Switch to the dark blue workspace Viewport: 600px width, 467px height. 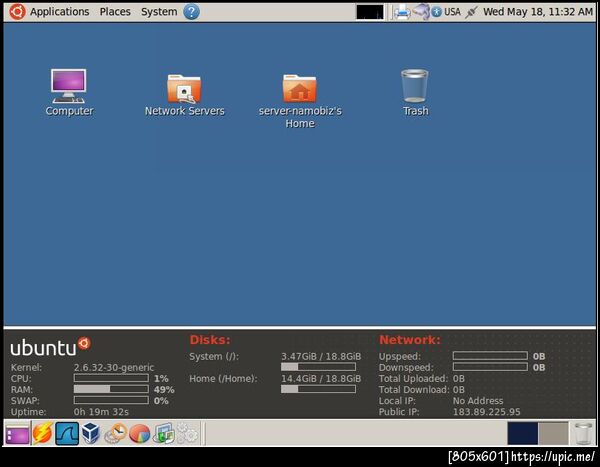tap(522, 433)
